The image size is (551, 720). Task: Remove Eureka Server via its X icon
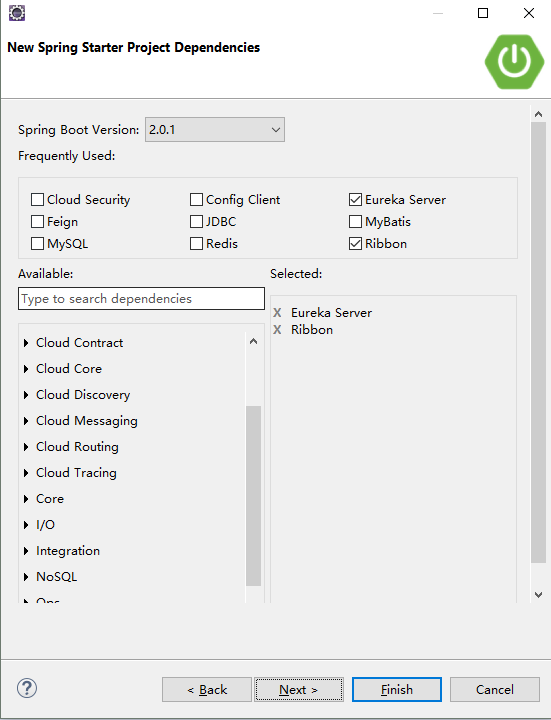pyautogui.click(x=277, y=313)
